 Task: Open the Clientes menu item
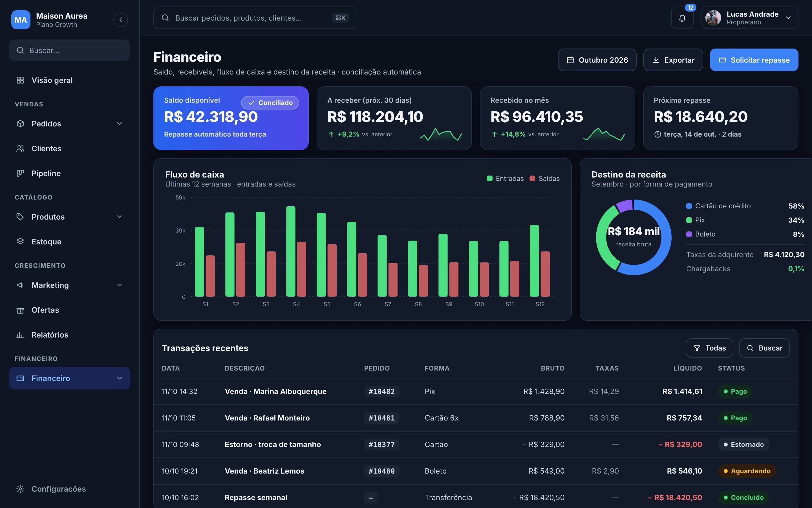coord(69,148)
